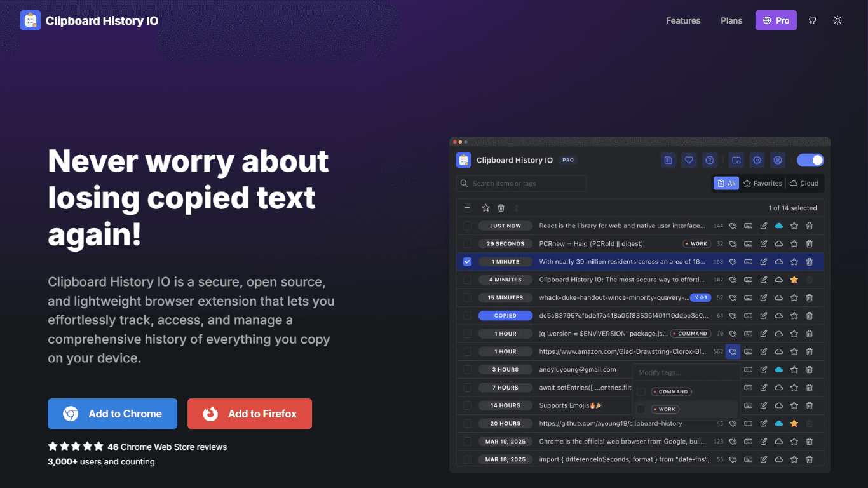The image size is (868, 488).
Task: Click the gold star on the GitHub URL row
Action: tap(794, 423)
